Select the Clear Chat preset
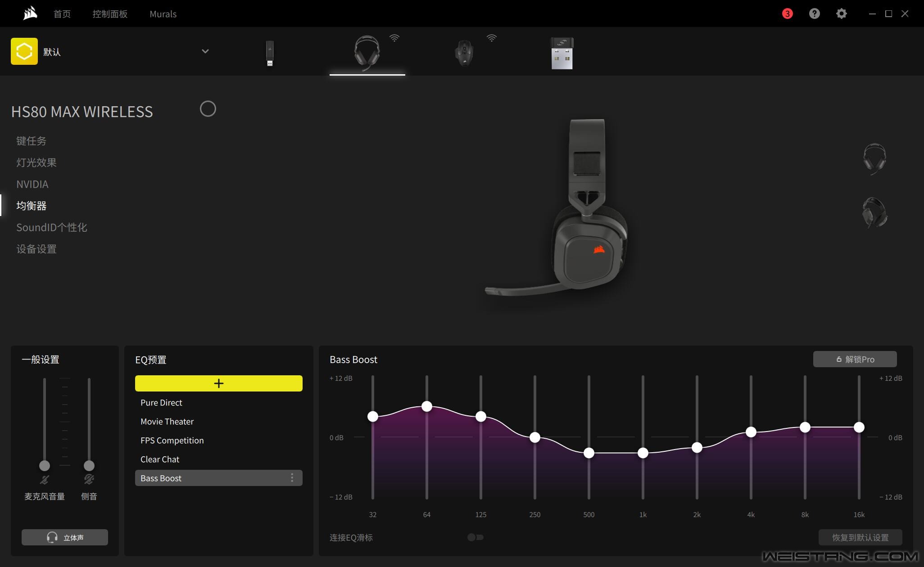Screen dimensions: 924x567 219,459
